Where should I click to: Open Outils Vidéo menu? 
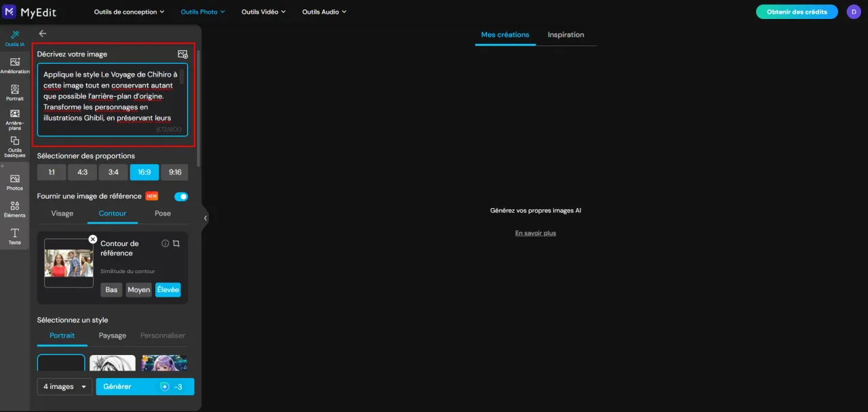click(x=264, y=12)
